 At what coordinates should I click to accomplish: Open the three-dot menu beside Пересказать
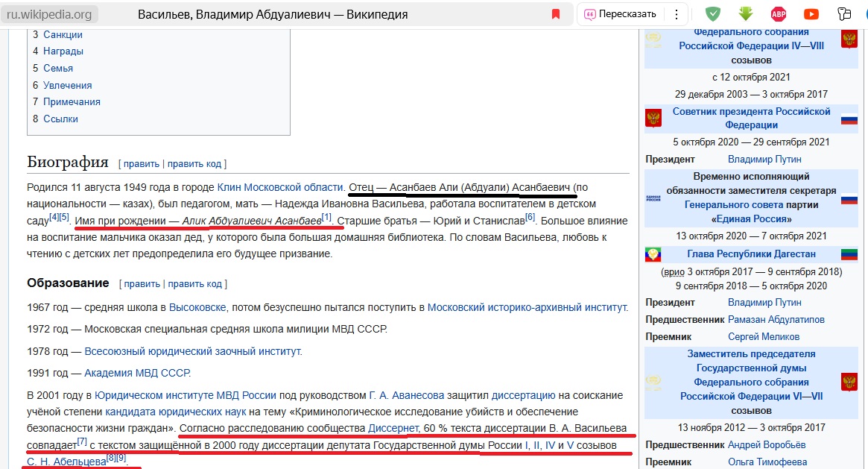(x=676, y=14)
